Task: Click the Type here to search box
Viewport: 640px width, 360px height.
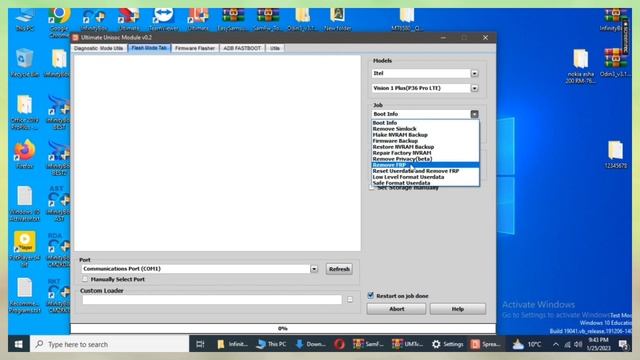Action: (109, 344)
